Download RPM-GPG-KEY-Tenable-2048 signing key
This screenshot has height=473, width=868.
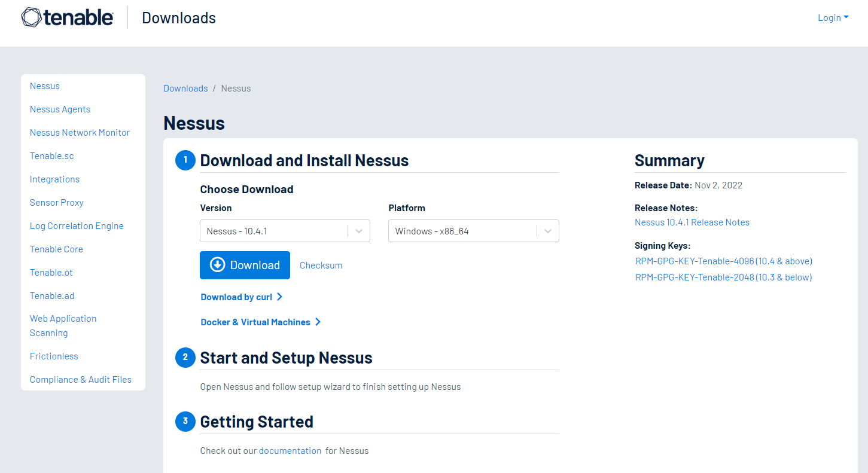723,277
